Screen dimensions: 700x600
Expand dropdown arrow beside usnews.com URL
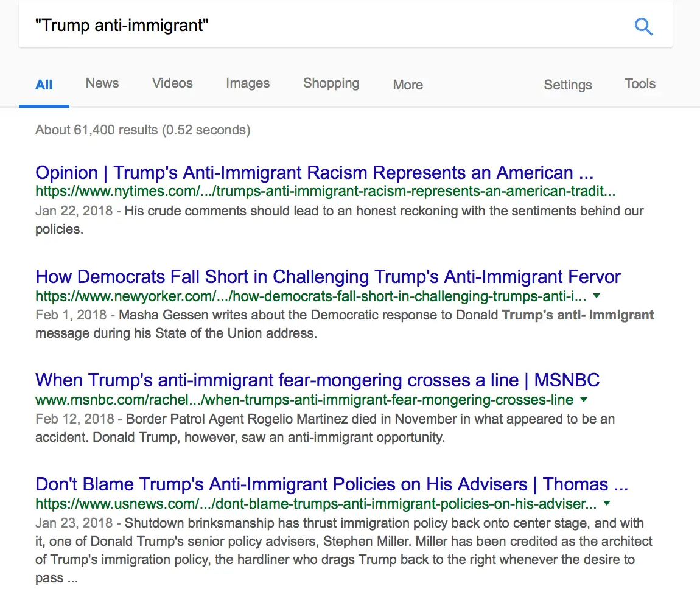[x=606, y=503]
